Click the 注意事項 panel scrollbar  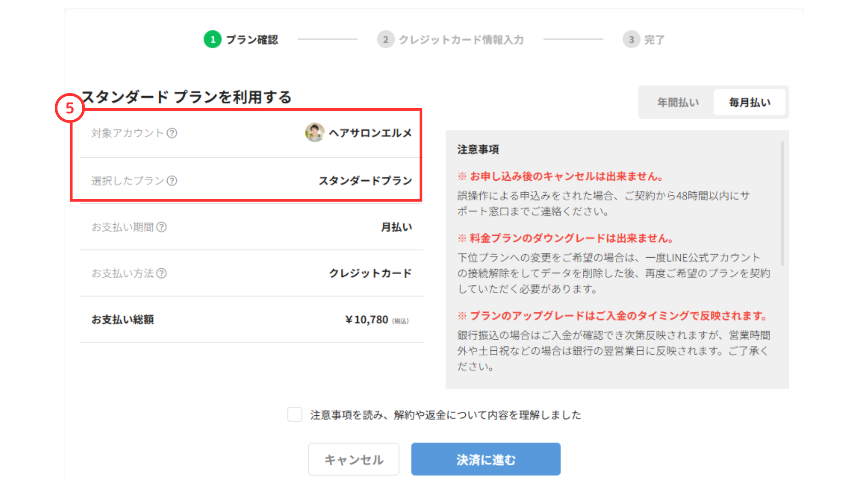click(x=782, y=203)
